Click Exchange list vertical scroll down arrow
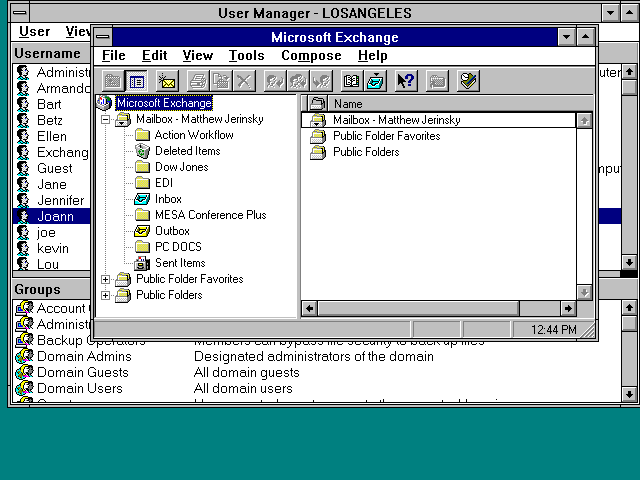 click(x=584, y=292)
